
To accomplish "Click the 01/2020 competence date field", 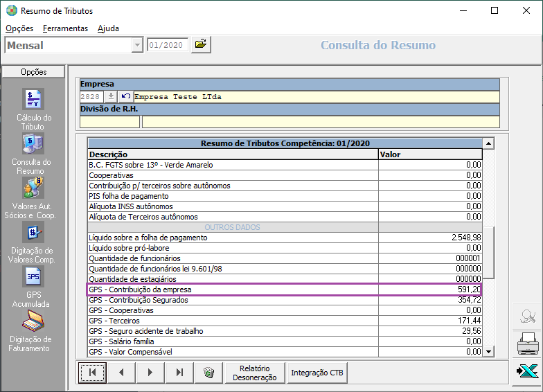I will coord(168,45).
